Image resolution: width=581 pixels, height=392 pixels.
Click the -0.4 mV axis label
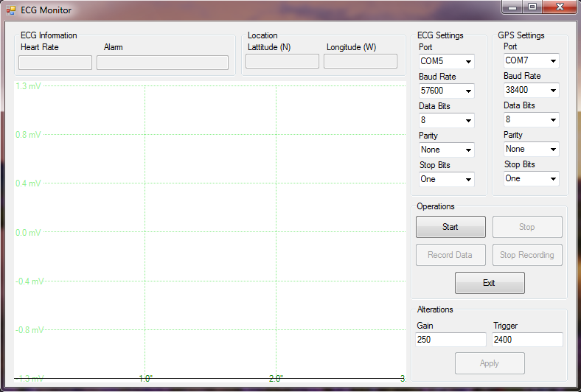click(x=29, y=281)
